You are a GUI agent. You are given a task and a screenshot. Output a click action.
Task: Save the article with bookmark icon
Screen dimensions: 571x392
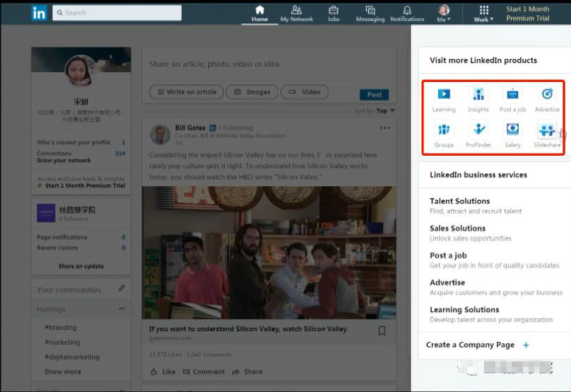pos(382,330)
